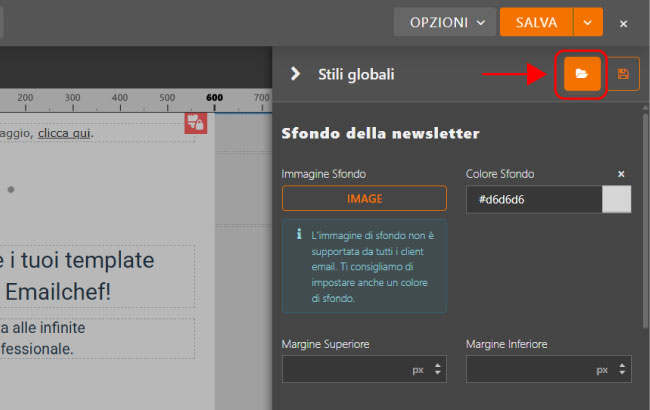Click the floppy disk save styles icon

[623, 74]
